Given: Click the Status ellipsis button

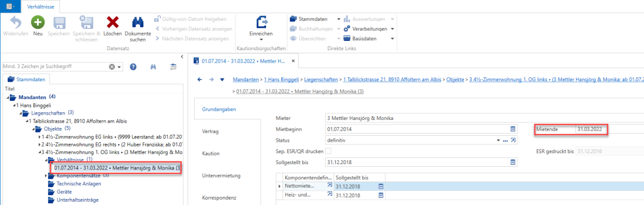Looking at the screenshot, I should coord(505,141).
